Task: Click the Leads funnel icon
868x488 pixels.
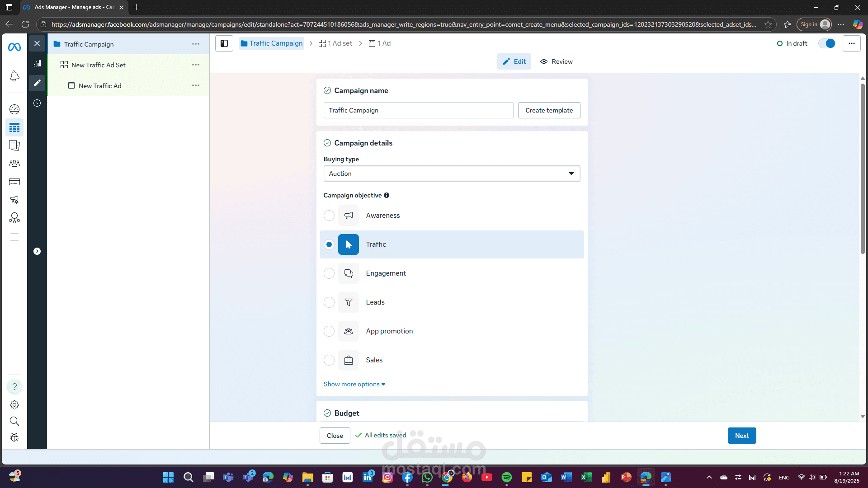Action: coord(349,302)
